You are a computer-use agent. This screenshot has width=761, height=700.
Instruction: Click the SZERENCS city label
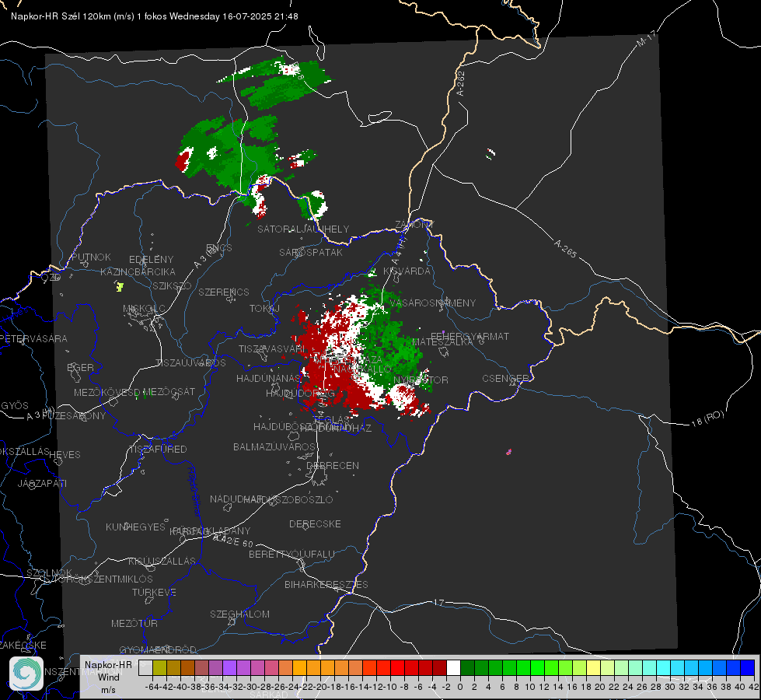tap(224, 292)
